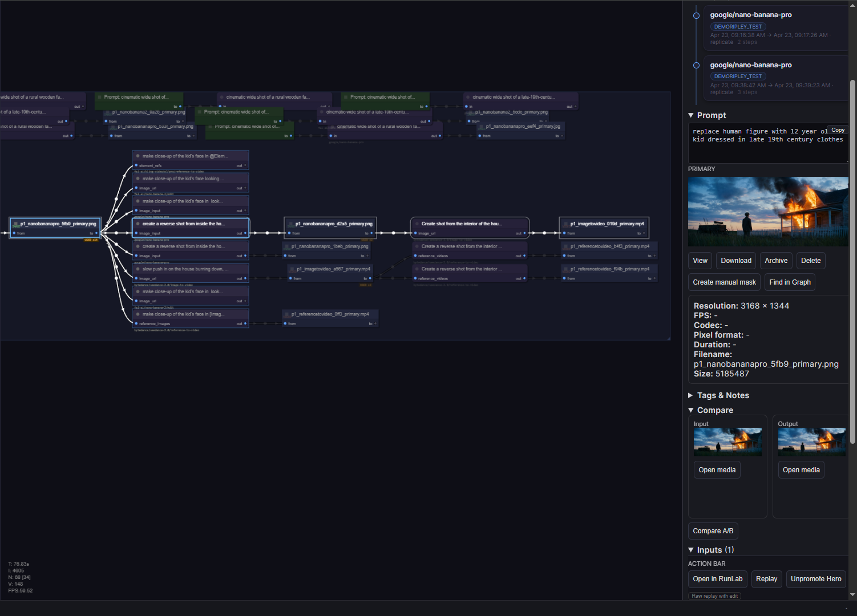
Task: Click the Copy prompt button
Action: [x=838, y=130]
